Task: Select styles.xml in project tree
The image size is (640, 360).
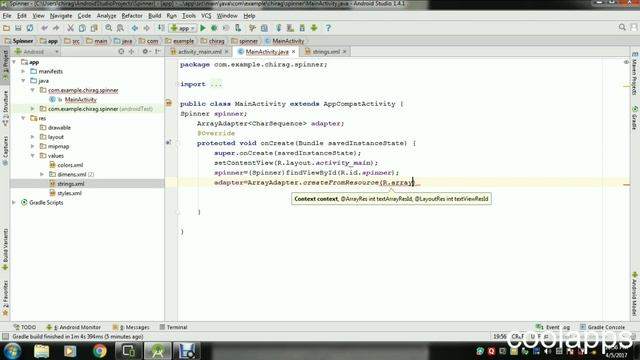Action: pos(69,193)
